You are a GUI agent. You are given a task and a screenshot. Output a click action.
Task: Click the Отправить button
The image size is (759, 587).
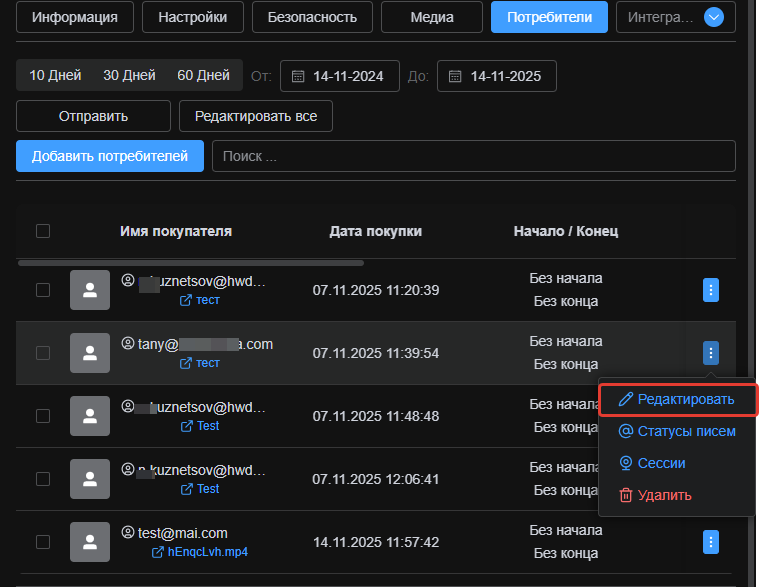93,116
